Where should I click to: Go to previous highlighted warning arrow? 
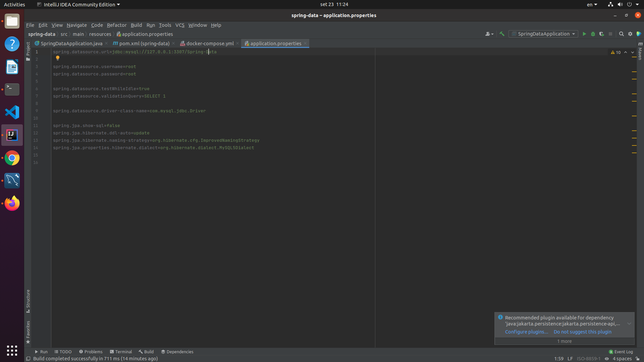(626, 52)
